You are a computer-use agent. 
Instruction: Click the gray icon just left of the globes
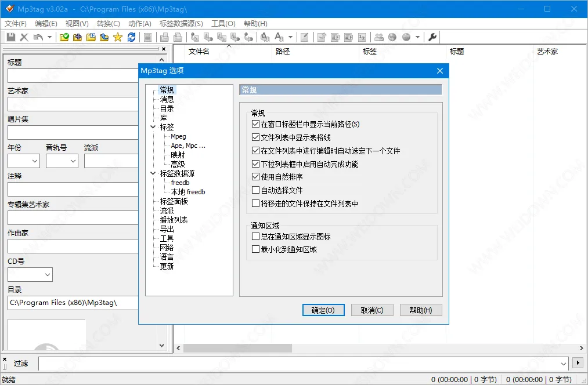pos(379,37)
